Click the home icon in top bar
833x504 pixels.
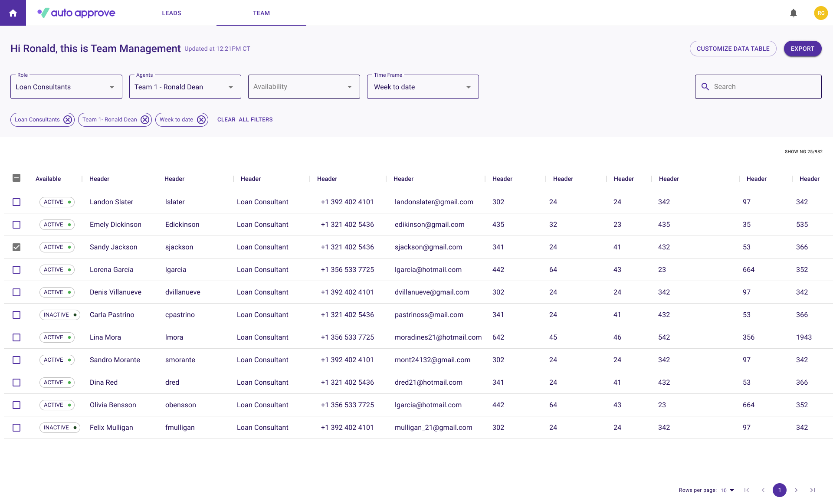[x=13, y=13]
